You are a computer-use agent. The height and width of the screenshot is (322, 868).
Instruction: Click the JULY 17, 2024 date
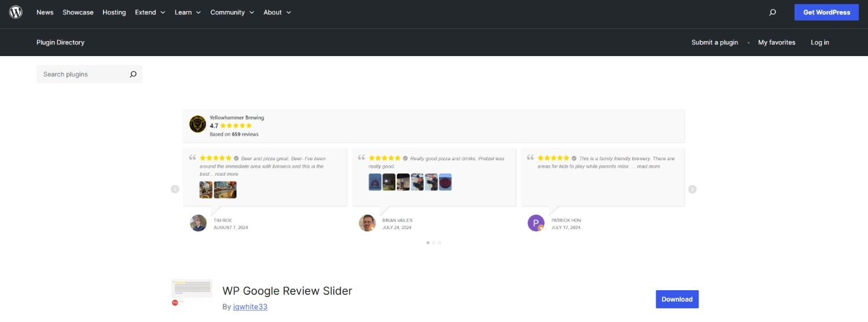point(566,228)
